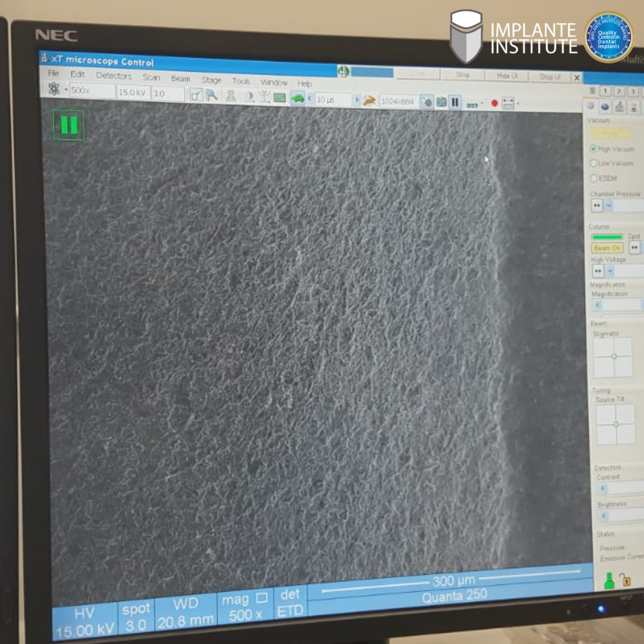
Task: Expand the High Voltage dropdown
Action: click(609, 271)
